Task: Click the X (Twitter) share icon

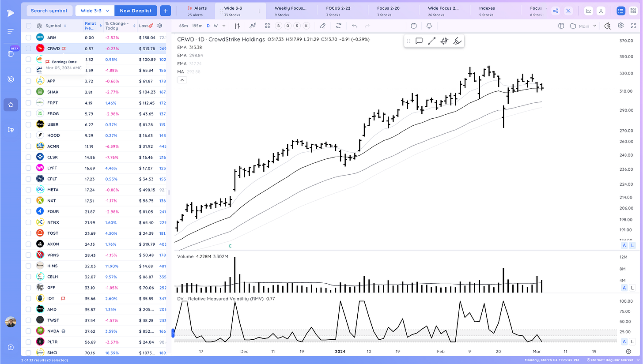Action: (568, 11)
